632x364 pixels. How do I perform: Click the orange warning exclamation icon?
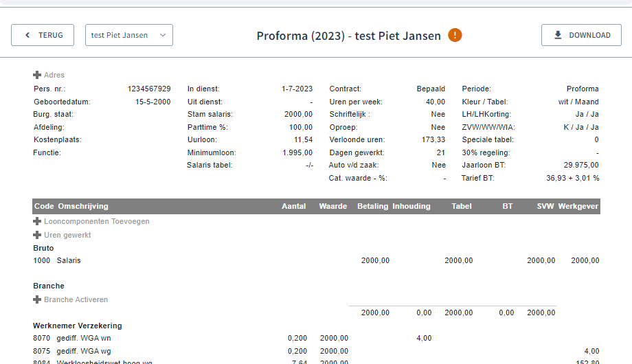455,35
